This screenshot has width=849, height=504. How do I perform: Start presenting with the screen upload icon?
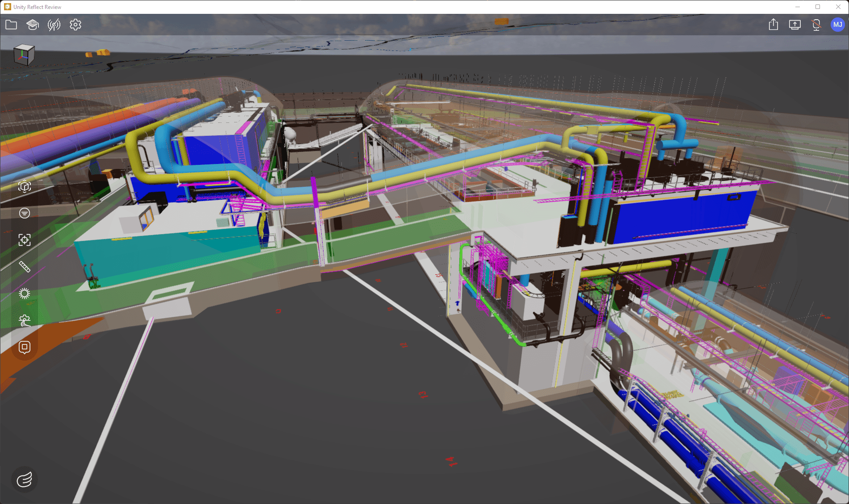coord(795,25)
